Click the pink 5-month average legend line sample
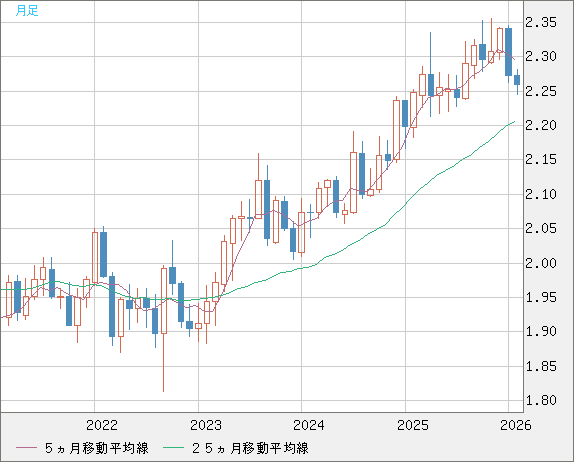 [x=26, y=448]
